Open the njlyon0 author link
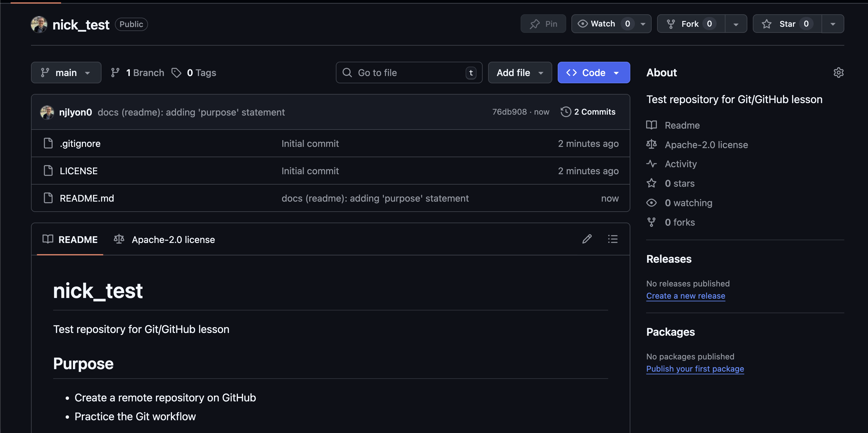 click(x=75, y=112)
